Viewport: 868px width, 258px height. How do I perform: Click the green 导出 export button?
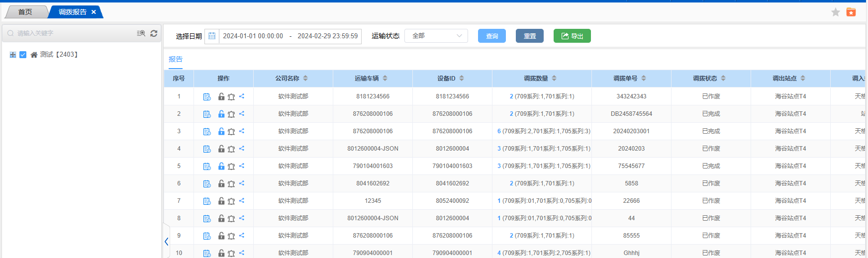(x=572, y=36)
